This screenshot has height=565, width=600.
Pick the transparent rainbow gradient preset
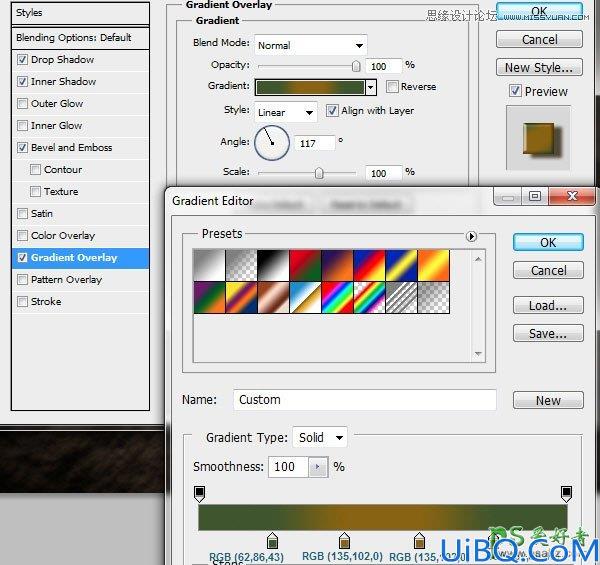[369, 298]
